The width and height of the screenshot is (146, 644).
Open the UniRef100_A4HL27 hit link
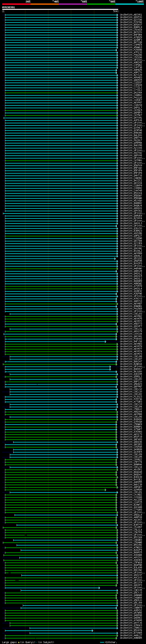(x=131, y=636)
